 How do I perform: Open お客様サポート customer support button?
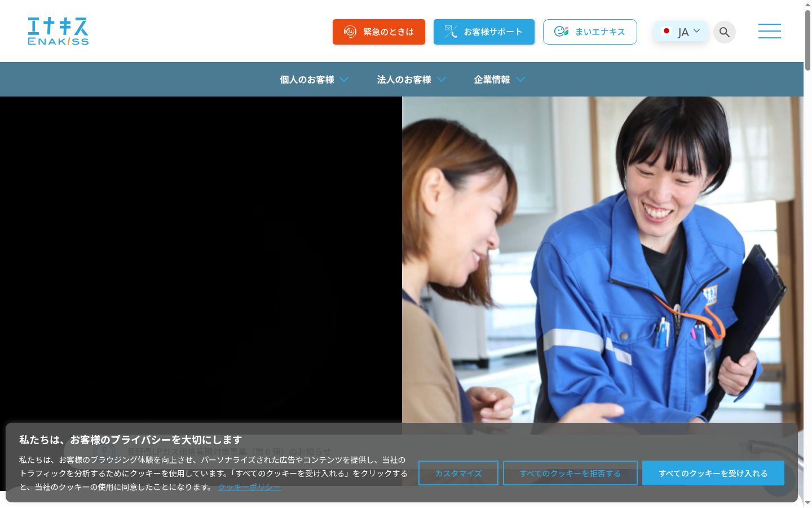click(x=484, y=32)
